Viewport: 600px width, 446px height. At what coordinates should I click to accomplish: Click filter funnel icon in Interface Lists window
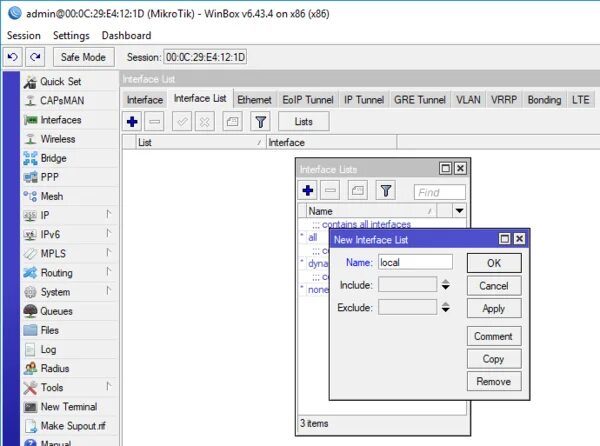pyautogui.click(x=386, y=190)
